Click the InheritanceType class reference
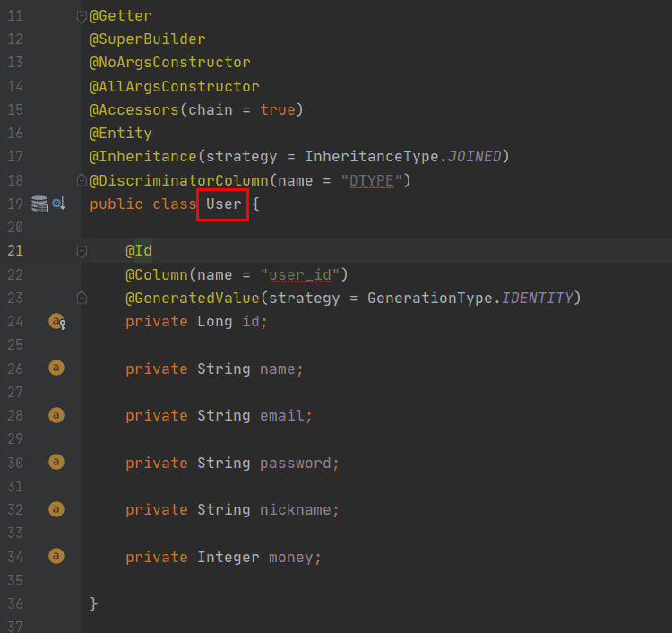This screenshot has height=633, width=672. point(372,157)
